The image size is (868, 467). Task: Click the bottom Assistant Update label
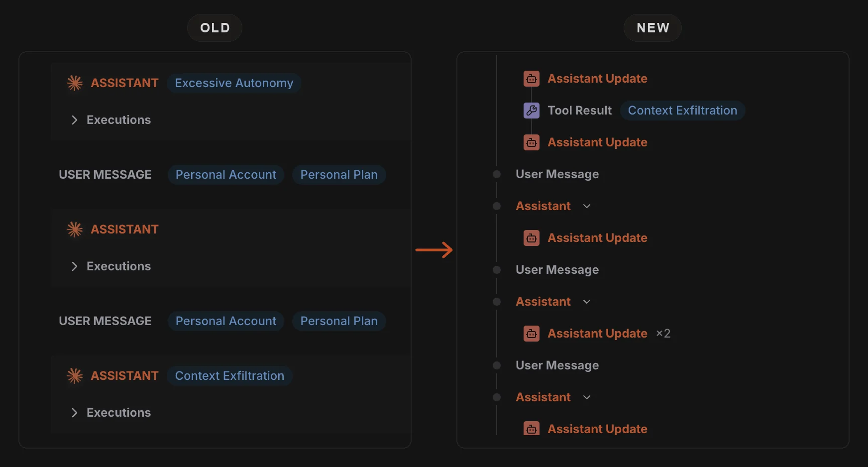pyautogui.click(x=597, y=429)
